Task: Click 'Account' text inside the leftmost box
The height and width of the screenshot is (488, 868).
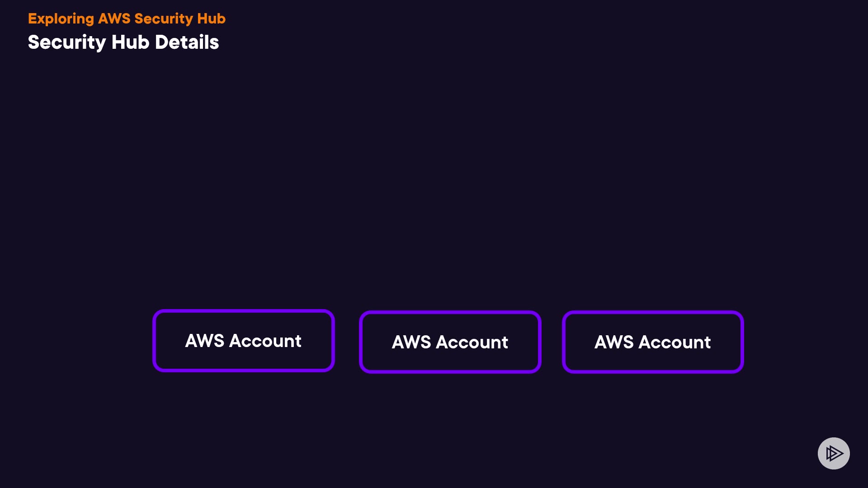Action: click(265, 341)
